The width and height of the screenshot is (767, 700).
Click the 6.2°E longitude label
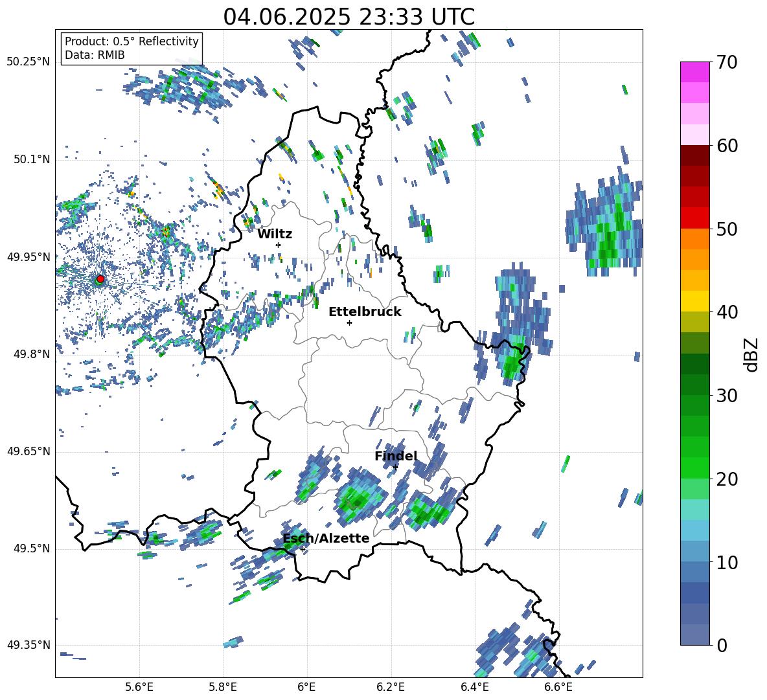pyautogui.click(x=391, y=687)
